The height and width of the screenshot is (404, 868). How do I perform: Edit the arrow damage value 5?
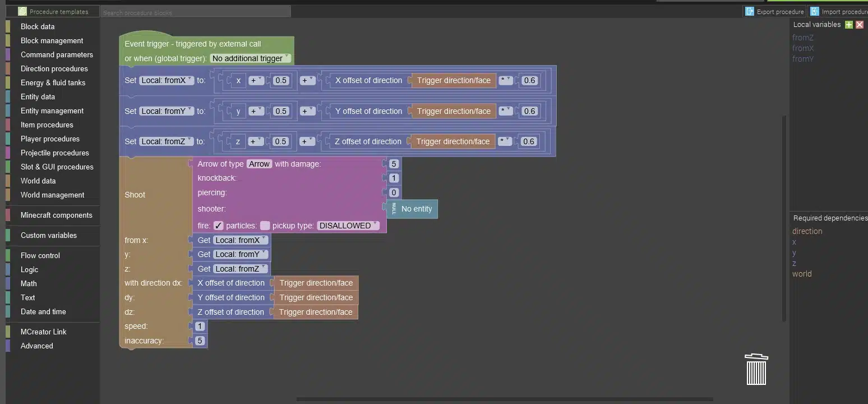[x=394, y=164]
